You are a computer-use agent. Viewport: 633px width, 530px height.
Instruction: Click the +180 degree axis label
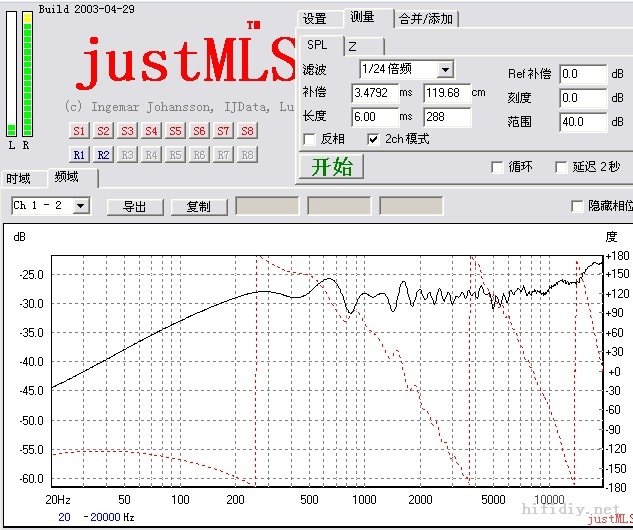617,256
